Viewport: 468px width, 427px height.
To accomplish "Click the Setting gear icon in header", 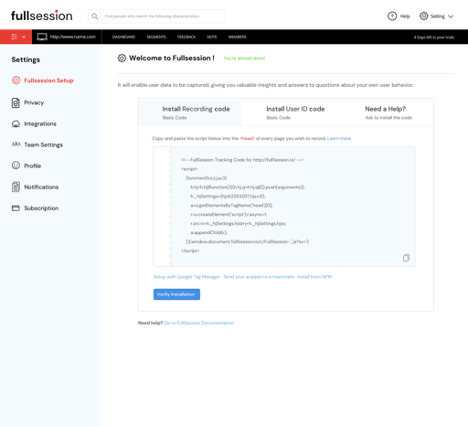I will pos(424,16).
